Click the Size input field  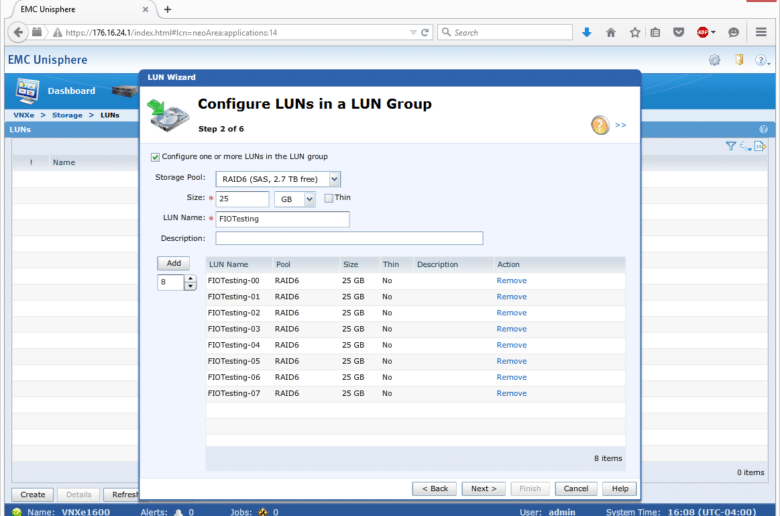point(242,199)
